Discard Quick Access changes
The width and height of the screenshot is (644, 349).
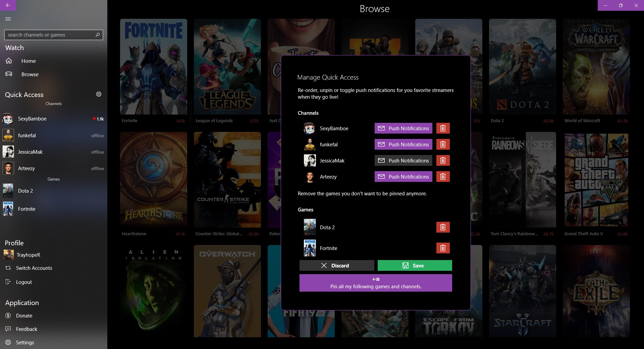(x=337, y=265)
